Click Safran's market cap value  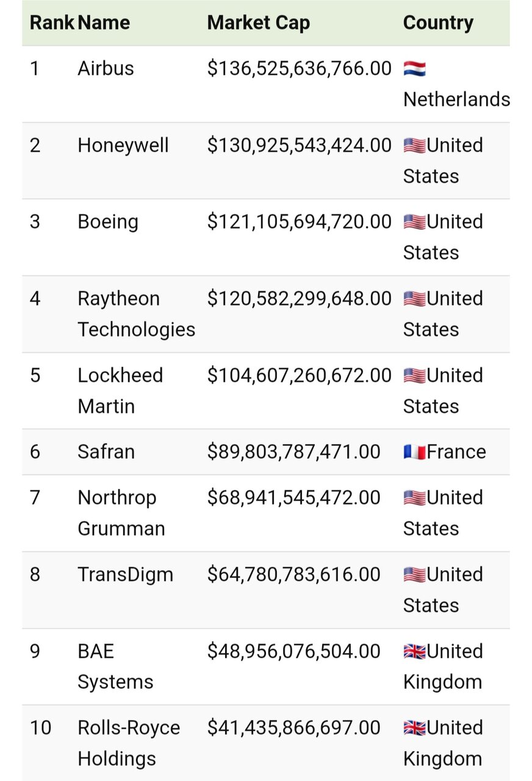click(x=293, y=452)
